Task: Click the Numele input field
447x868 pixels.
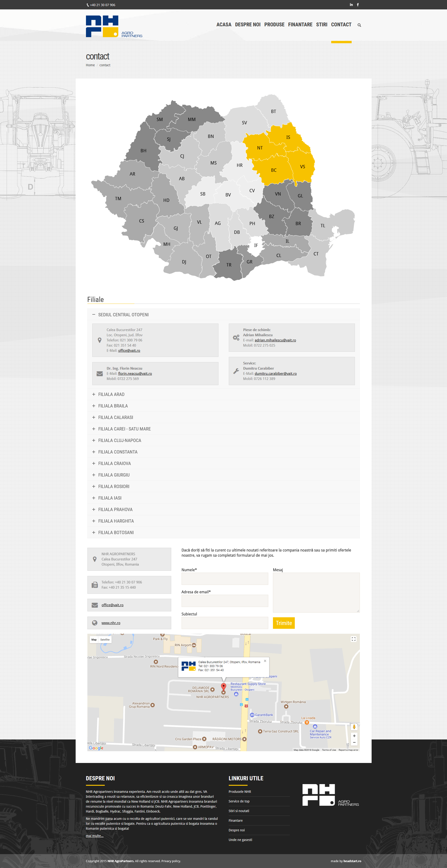Action: point(225,579)
